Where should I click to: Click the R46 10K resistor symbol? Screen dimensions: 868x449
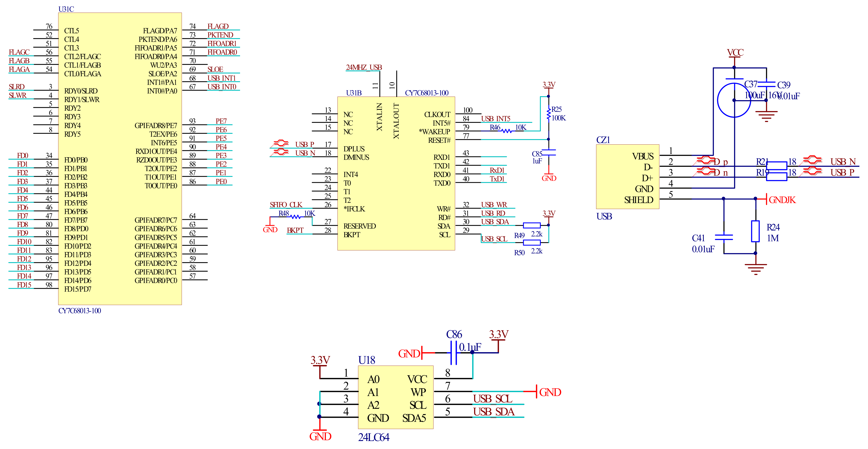507,131
